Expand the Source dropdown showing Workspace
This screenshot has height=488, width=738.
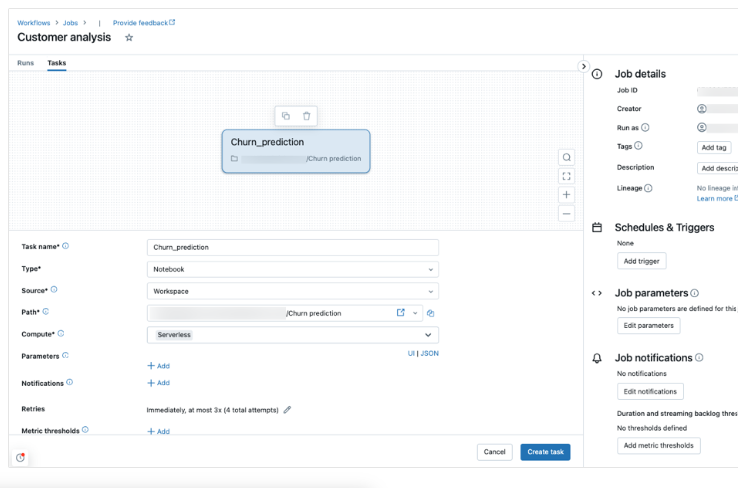click(292, 291)
